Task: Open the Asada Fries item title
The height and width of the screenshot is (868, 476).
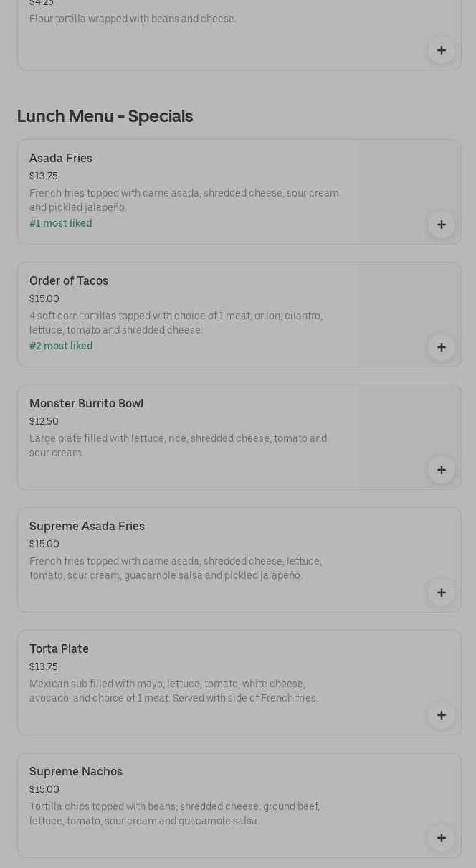Action: 61,158
